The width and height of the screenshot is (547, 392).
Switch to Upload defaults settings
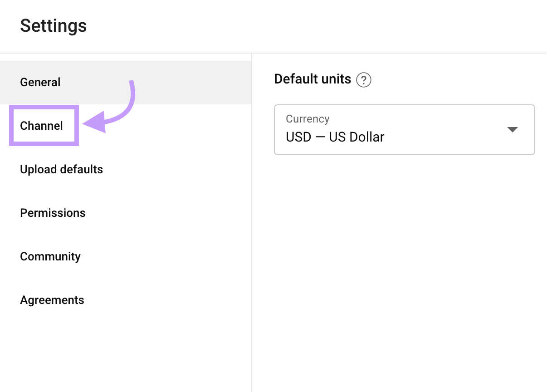click(61, 169)
